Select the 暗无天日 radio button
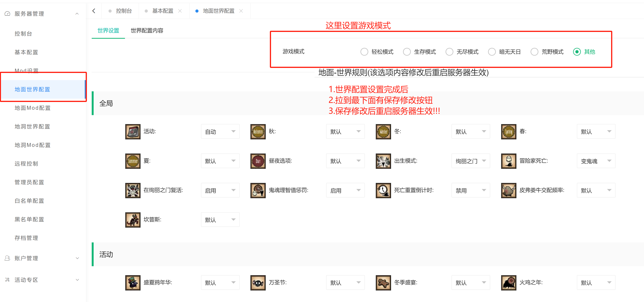The height and width of the screenshot is (302, 644). tap(492, 52)
